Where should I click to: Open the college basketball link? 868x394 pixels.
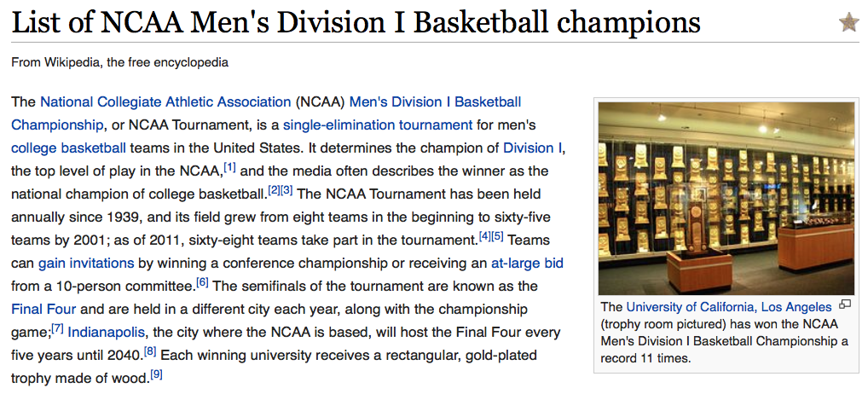pyautogui.click(x=69, y=148)
